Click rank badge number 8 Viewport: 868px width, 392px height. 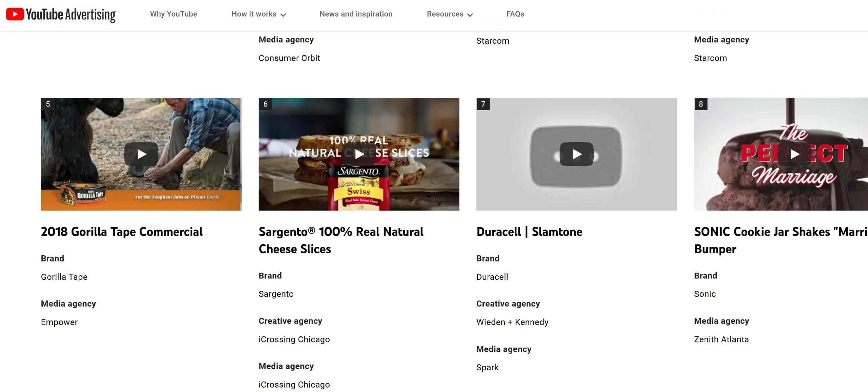click(x=701, y=104)
